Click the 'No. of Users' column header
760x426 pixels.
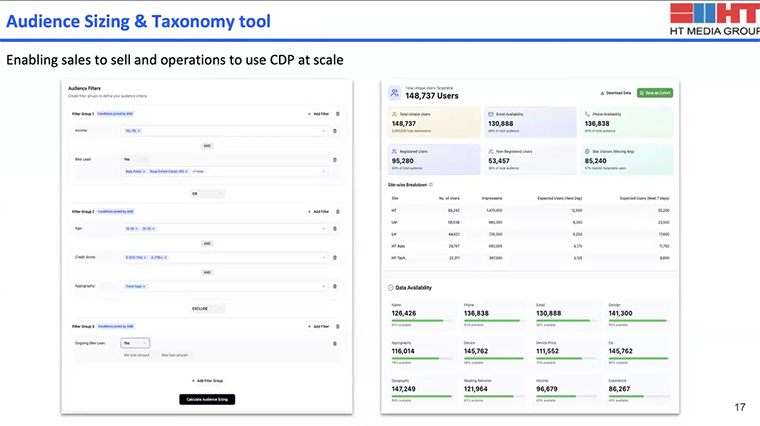[449, 198]
